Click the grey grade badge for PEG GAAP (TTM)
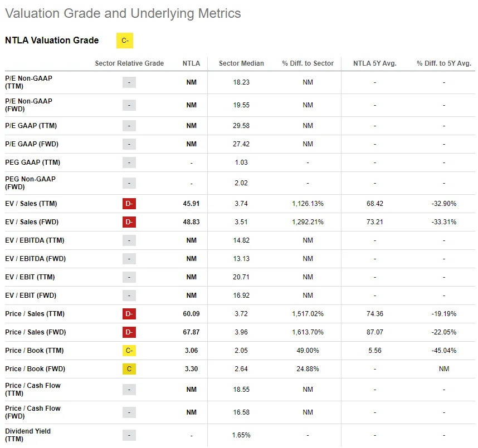The image size is (478, 448). 129,163
